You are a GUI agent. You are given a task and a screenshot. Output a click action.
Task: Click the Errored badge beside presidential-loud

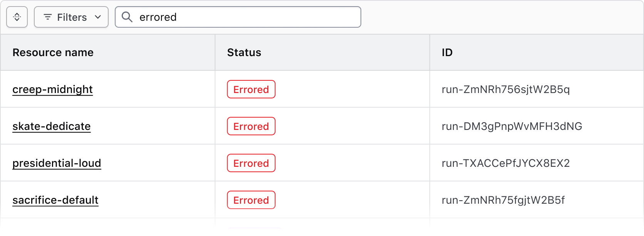coord(251,163)
